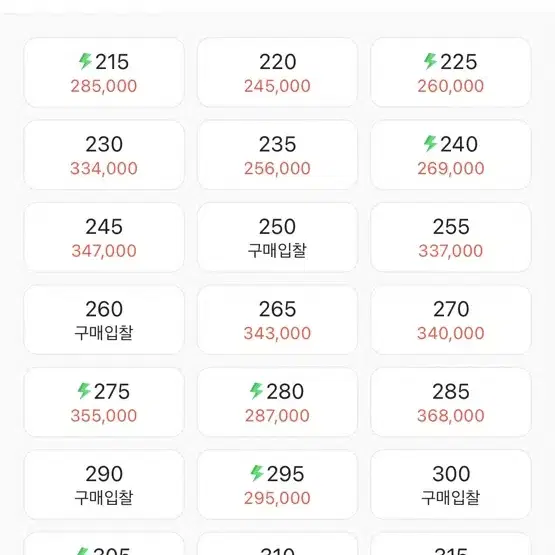This screenshot has height=555, width=555.
Task: Click the 295,000 price under size 295
Action: (x=277, y=498)
